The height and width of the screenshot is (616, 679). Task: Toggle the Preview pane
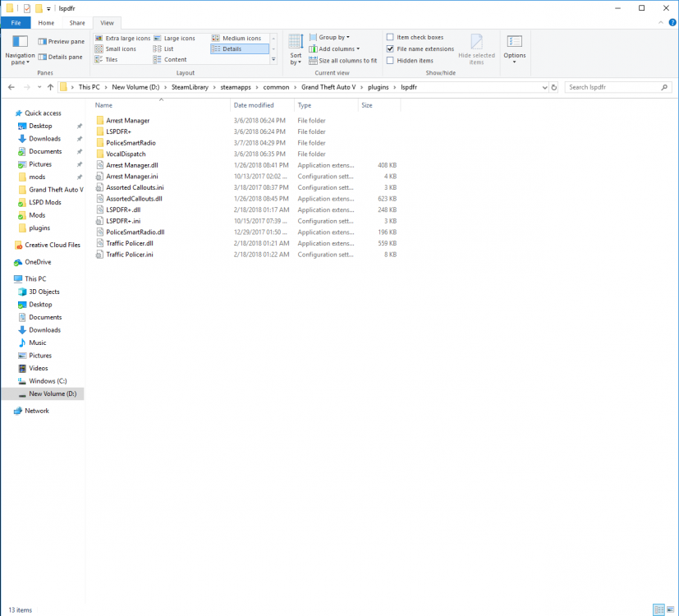61,42
